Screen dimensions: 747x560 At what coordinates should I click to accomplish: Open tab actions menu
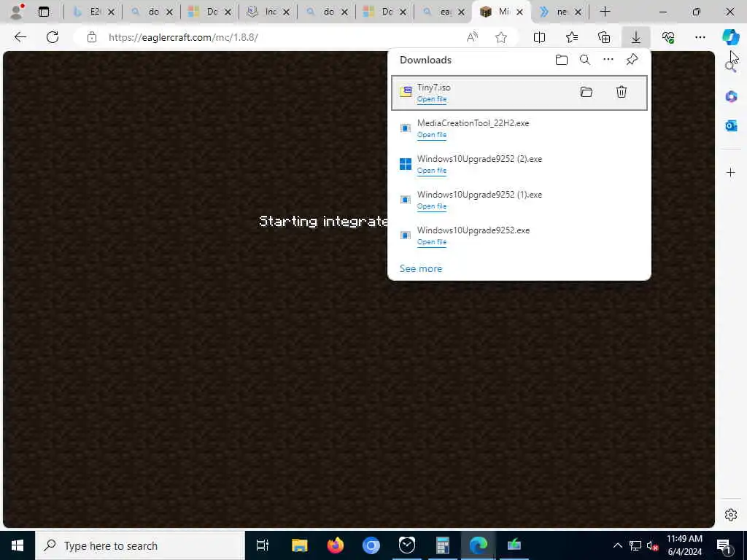(x=43, y=12)
